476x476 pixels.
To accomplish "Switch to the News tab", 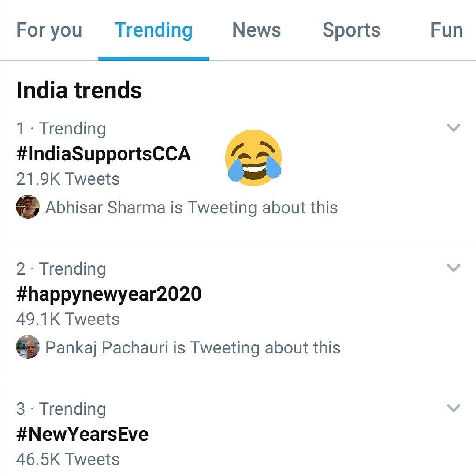I will [x=257, y=30].
